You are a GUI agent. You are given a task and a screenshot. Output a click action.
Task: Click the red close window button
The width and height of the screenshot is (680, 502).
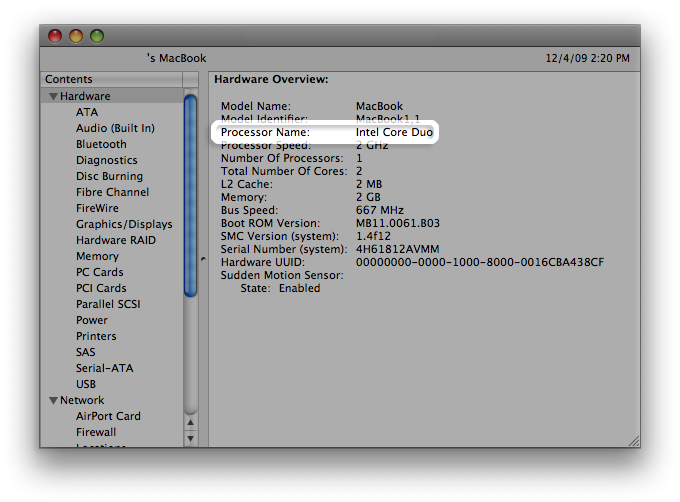55,36
